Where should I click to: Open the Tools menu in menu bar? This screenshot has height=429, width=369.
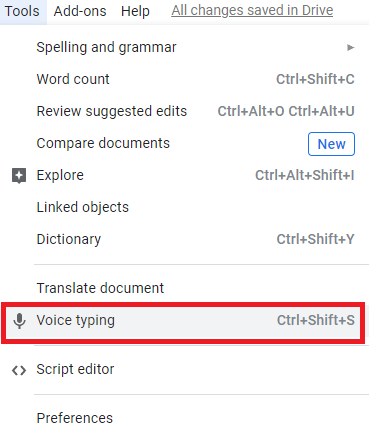22,11
